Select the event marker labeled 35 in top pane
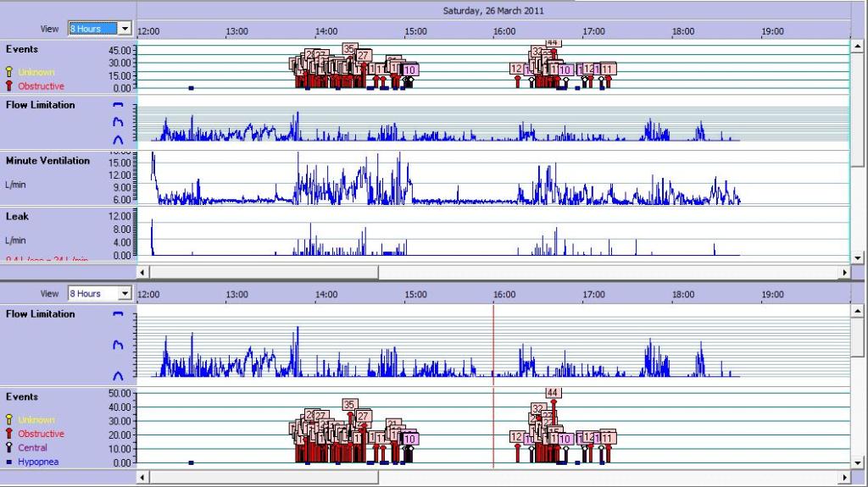Screen dimensions: 868x487 [349, 49]
